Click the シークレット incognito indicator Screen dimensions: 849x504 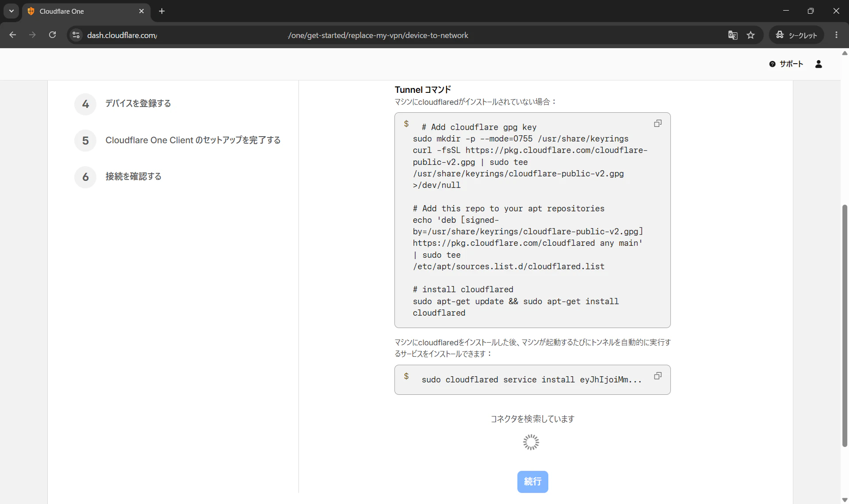[796, 35]
